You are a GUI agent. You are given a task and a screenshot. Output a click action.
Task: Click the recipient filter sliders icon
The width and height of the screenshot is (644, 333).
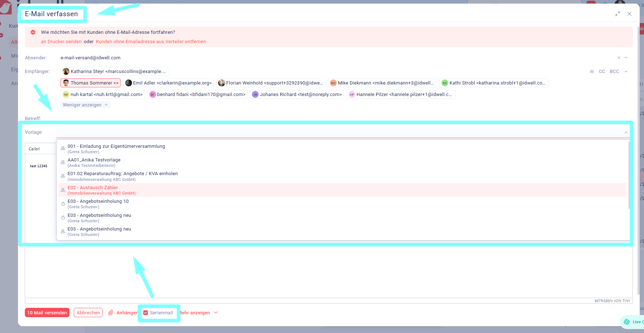pos(591,72)
